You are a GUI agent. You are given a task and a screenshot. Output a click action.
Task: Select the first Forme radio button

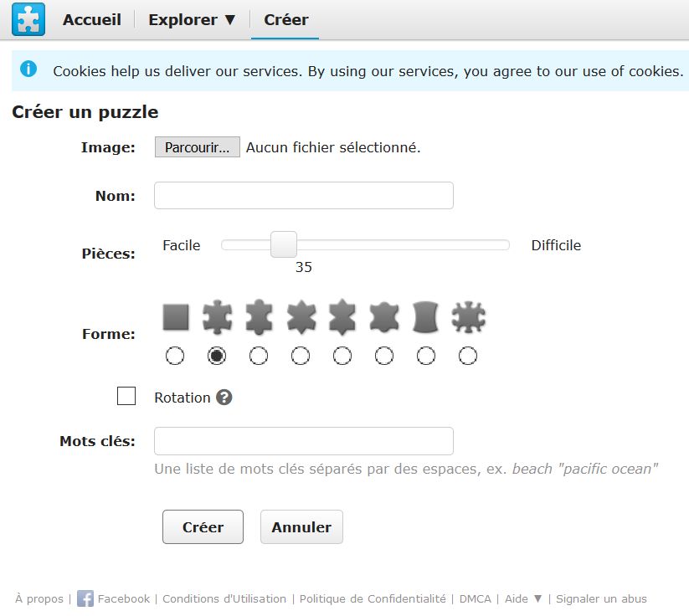click(x=175, y=356)
